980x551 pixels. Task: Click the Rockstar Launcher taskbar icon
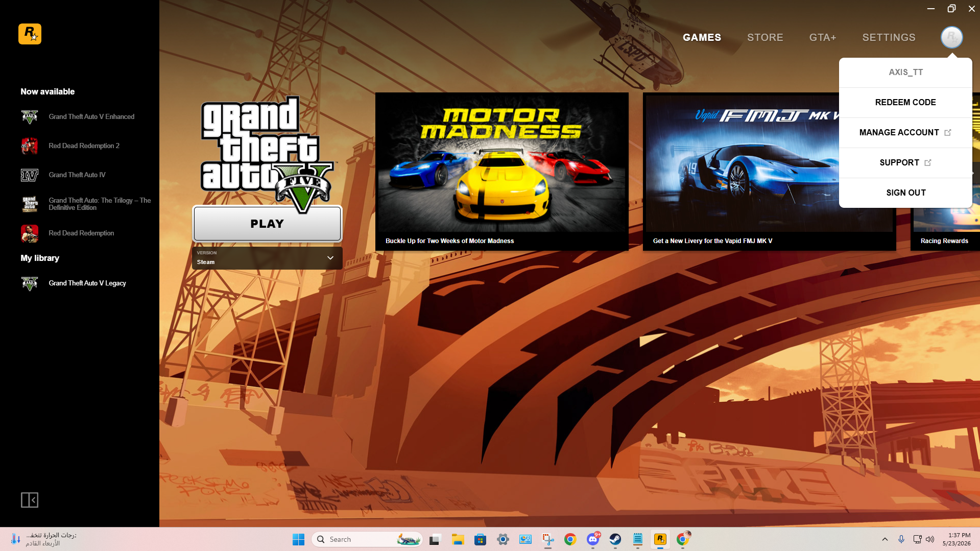click(x=660, y=539)
